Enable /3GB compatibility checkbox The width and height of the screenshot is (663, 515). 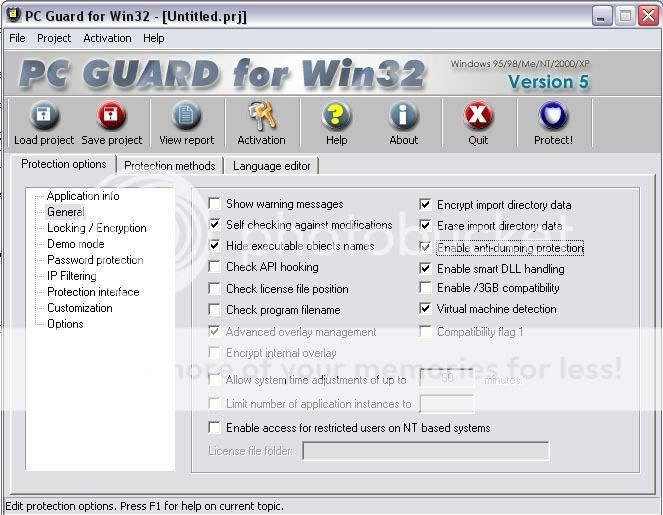[x=425, y=288]
